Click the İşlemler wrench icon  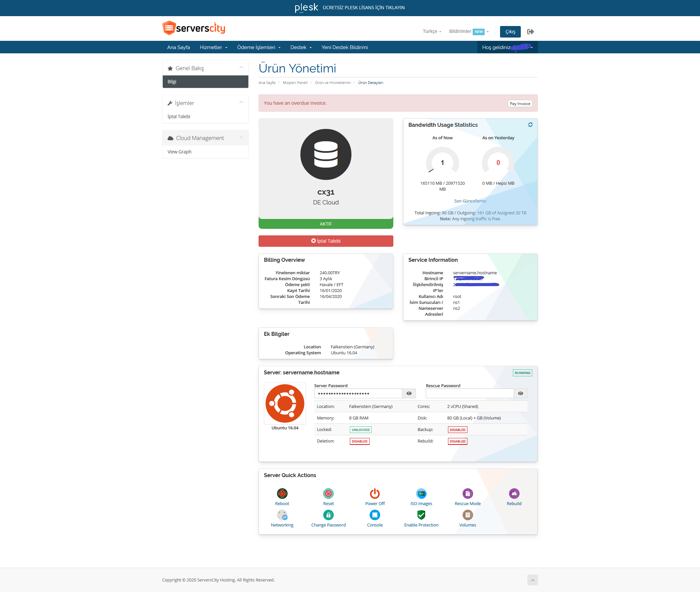(170, 103)
